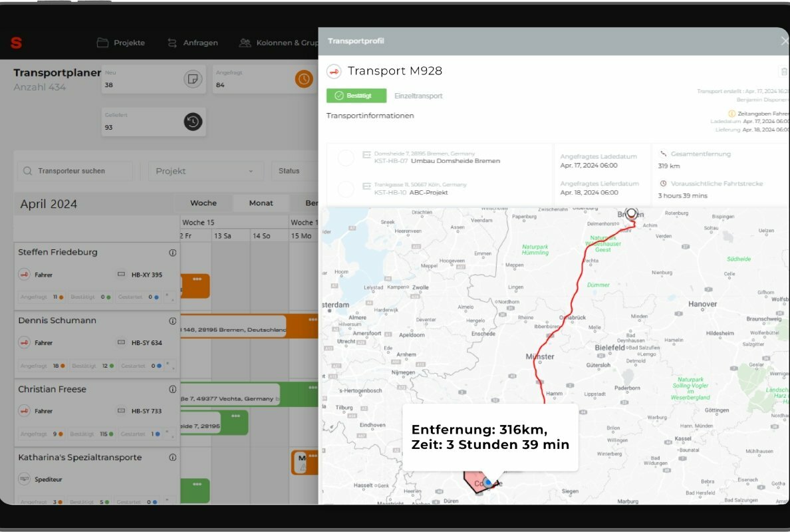Screen dimensions: 790x532
Task: Click the Angefragtes Lieferdatum value
Action: pyautogui.click(x=589, y=192)
